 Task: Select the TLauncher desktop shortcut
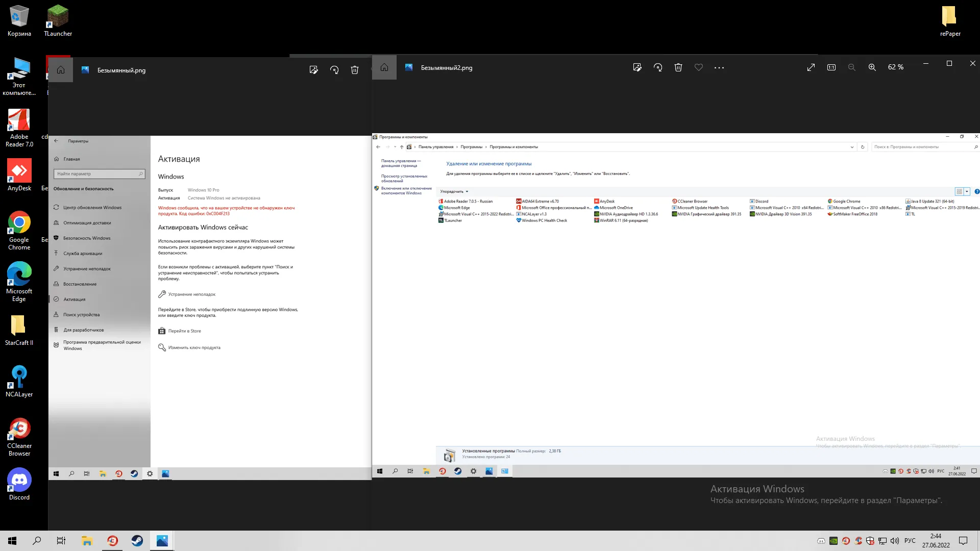58,21
